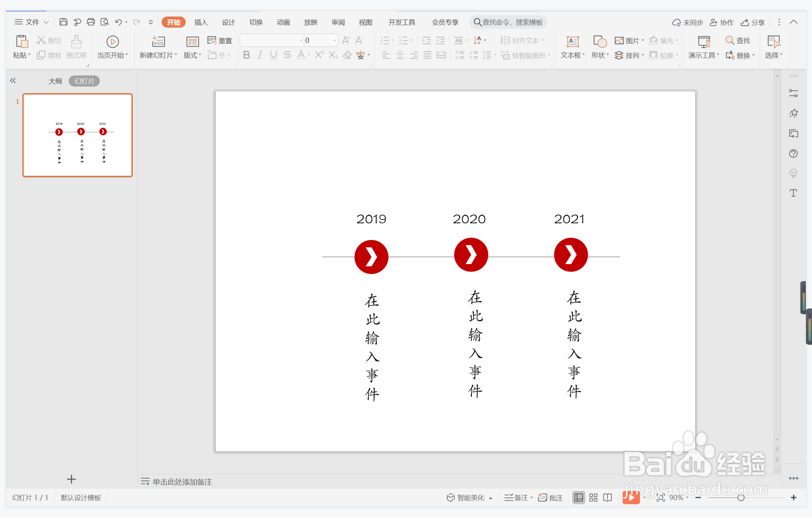Switch to the Outline (大纲) pane tab
This screenshot has height=517, width=812.
(x=55, y=81)
